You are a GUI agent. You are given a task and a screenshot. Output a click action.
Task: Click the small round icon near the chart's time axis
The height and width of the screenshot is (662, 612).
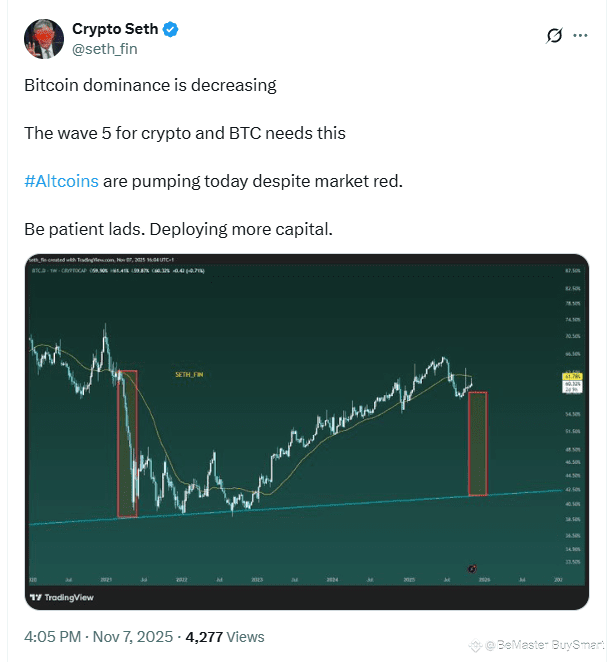(472, 568)
